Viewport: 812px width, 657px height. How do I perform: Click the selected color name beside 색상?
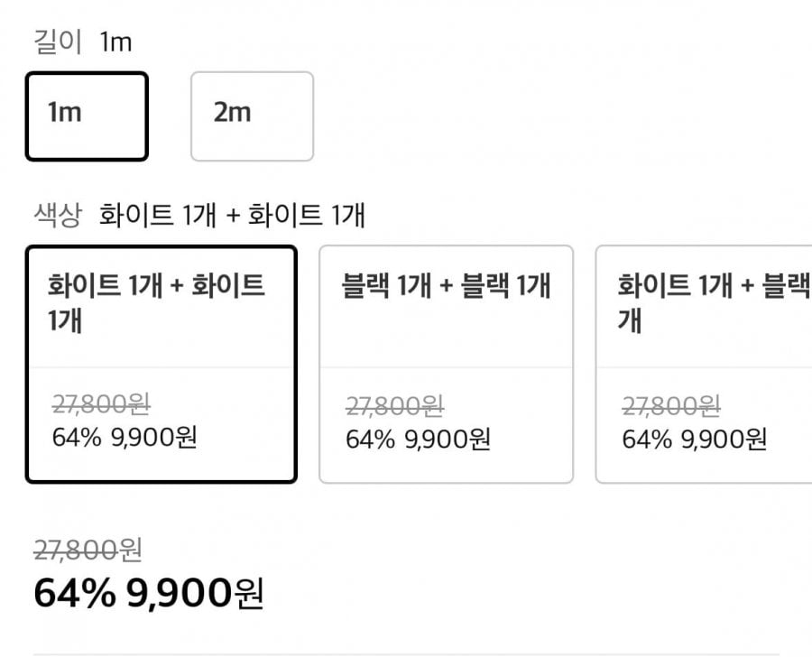(x=232, y=216)
